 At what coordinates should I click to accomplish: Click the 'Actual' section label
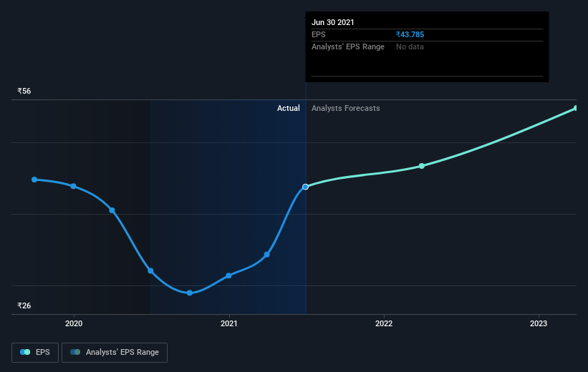[x=289, y=108]
